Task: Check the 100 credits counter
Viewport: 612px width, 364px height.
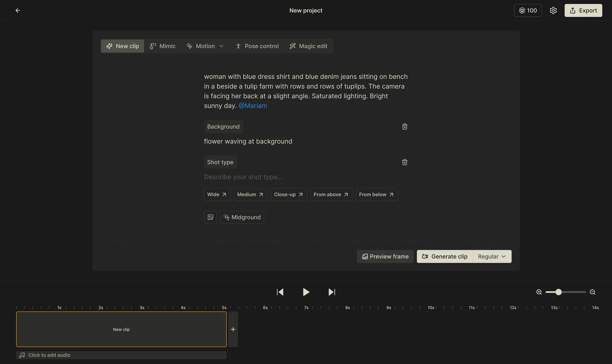Action: tap(528, 10)
